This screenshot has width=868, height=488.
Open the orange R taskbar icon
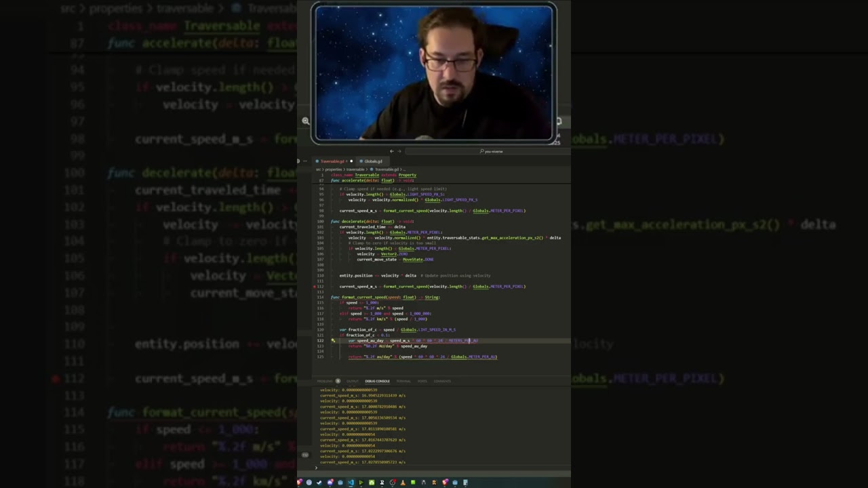tap(434, 483)
